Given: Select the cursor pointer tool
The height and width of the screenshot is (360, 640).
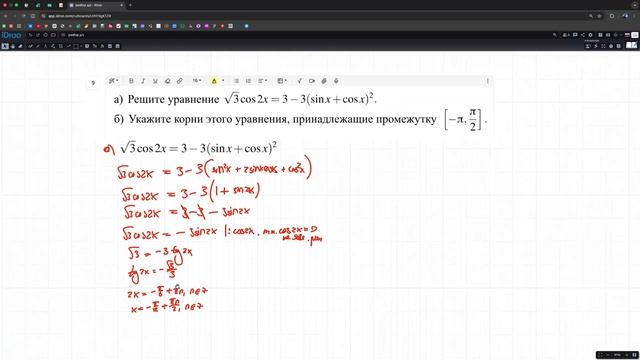Looking at the screenshot, I should coord(4,46).
